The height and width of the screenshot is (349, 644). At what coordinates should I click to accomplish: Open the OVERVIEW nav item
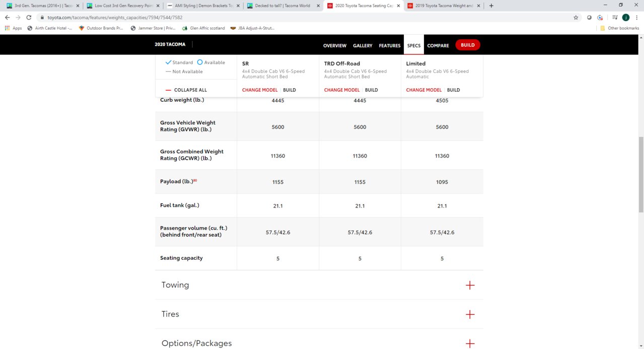coord(335,45)
